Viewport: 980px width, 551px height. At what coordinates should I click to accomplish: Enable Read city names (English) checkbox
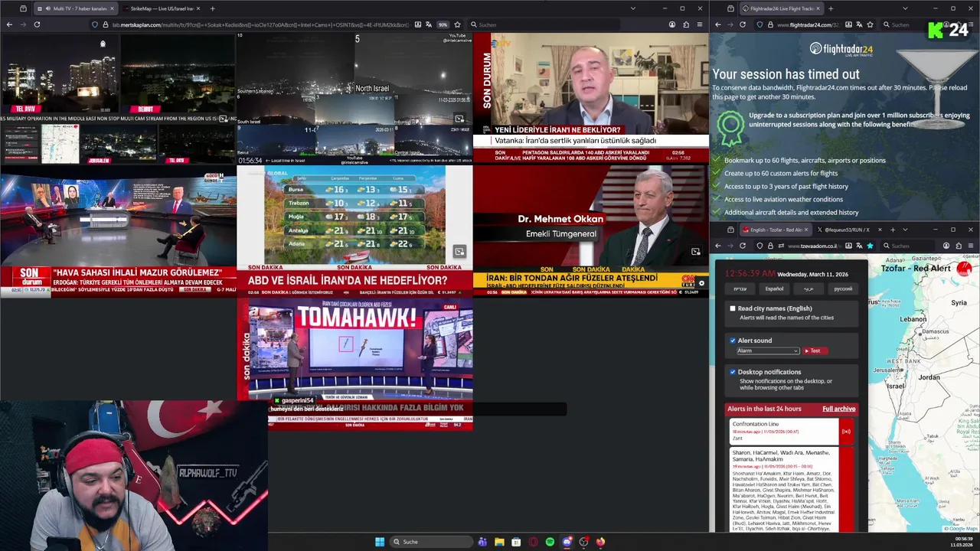[733, 308]
